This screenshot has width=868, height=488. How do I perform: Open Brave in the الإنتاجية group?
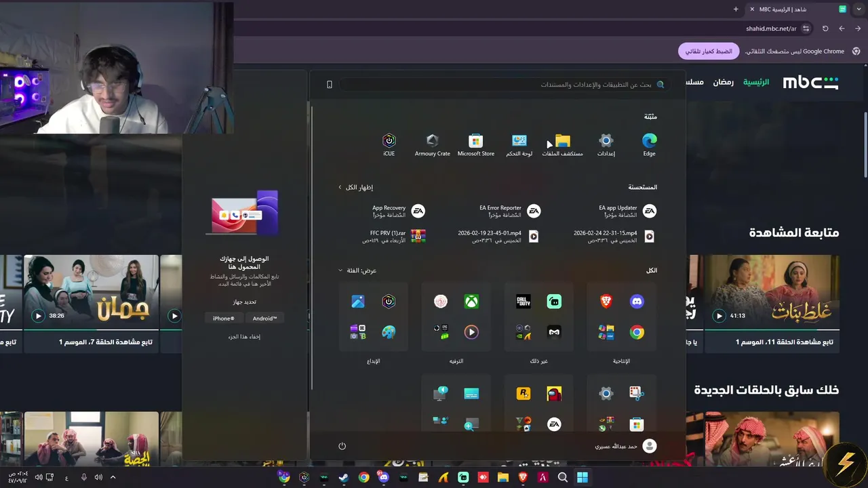click(606, 302)
